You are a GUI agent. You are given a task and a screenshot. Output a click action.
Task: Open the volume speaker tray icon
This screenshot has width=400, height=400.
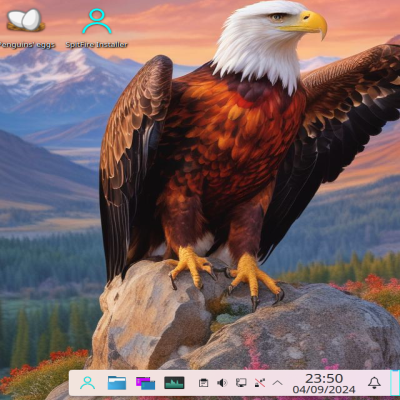coord(222,383)
